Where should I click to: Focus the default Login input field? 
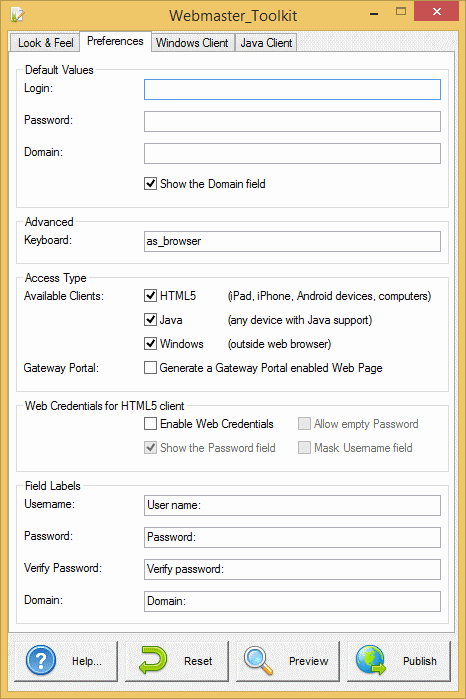[x=292, y=90]
